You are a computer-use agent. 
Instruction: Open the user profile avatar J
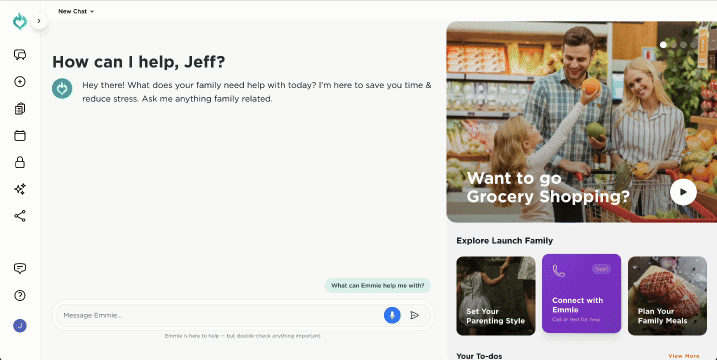click(x=20, y=326)
